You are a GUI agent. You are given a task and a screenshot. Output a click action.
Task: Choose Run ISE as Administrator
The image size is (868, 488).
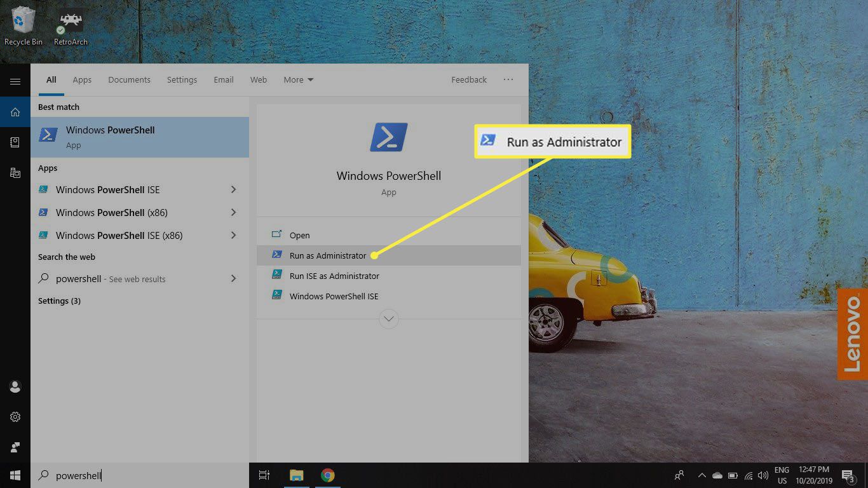coord(388,276)
